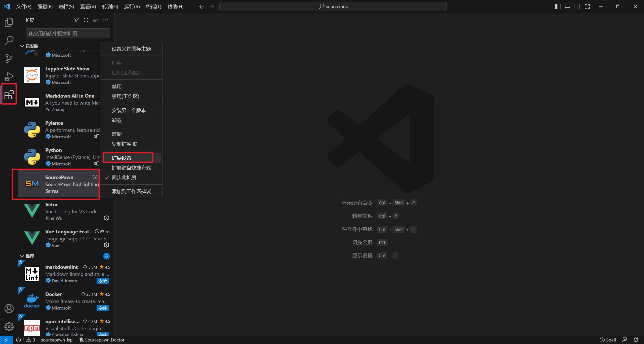The image size is (644, 344).
Task: Open the Vue Language Features gear menu
Action: 106,245
